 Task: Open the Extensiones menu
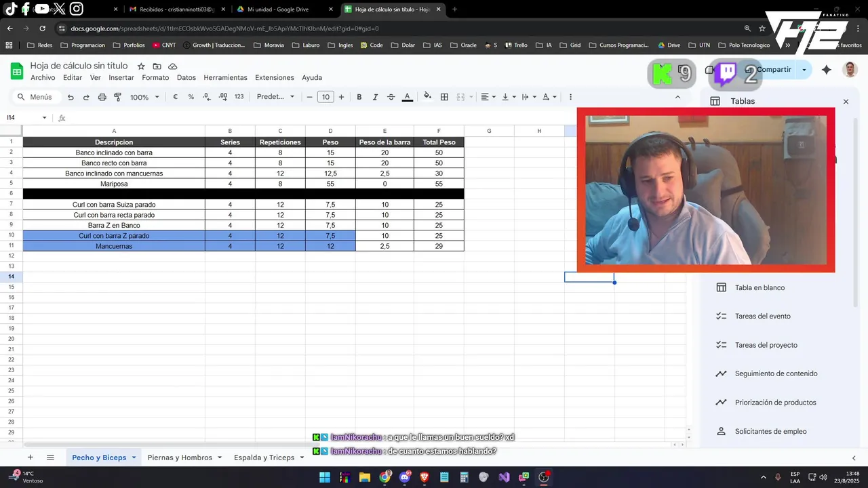[275, 78]
